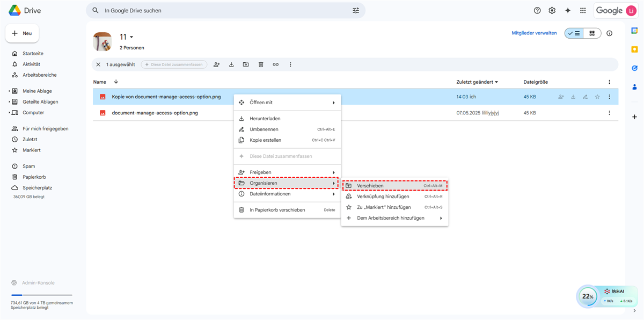Choose In Papierkorb verschieben
This screenshot has width=644, height=320.
(x=287, y=210)
